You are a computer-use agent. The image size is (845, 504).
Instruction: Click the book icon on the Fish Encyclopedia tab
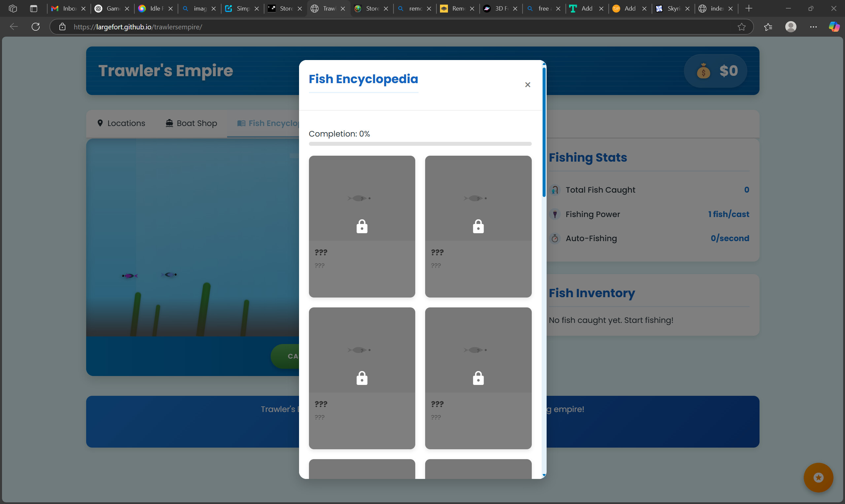tap(242, 123)
